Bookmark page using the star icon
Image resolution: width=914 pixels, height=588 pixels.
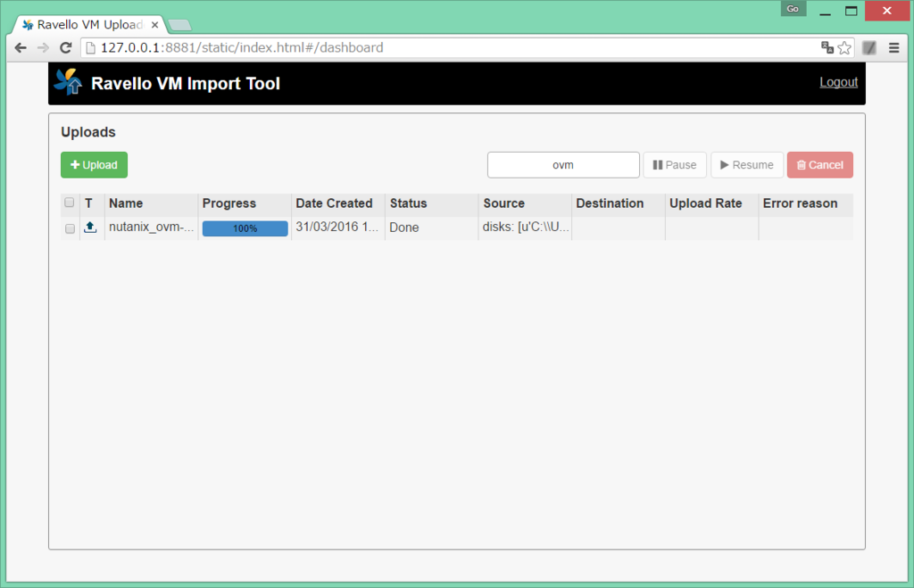(x=844, y=48)
